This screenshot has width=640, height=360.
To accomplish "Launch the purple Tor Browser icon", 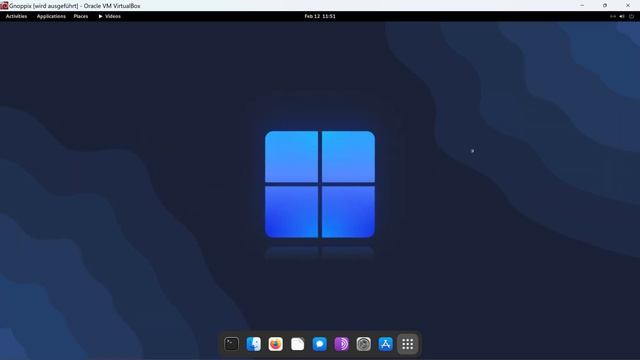I will click(x=342, y=344).
